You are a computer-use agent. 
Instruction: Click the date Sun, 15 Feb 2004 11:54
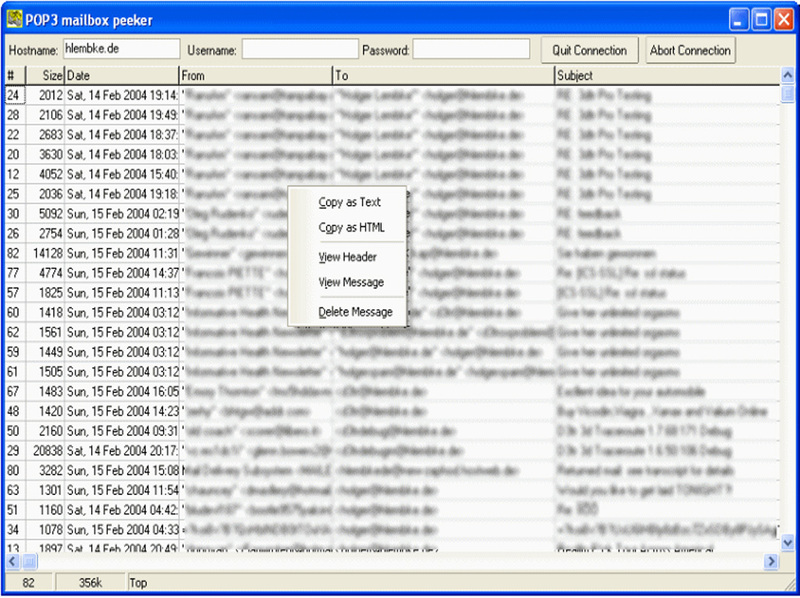tap(122, 490)
